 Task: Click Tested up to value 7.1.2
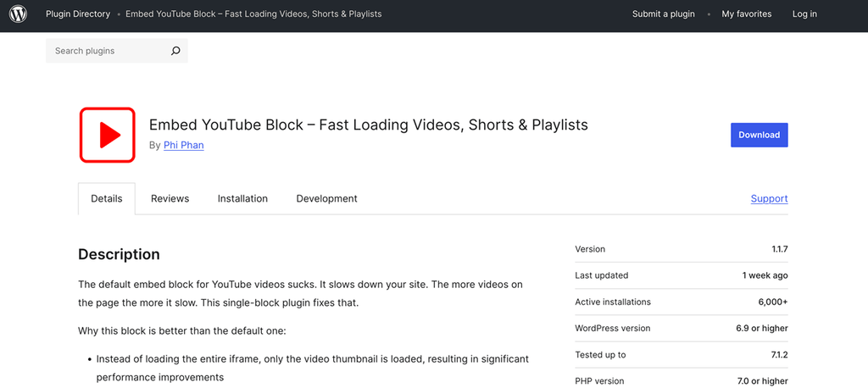[x=778, y=355]
